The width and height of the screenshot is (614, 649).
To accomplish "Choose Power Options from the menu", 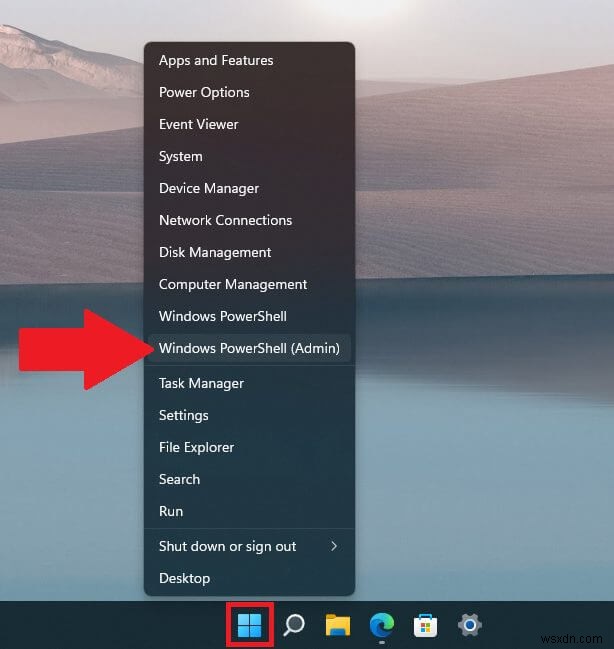I will [249, 92].
